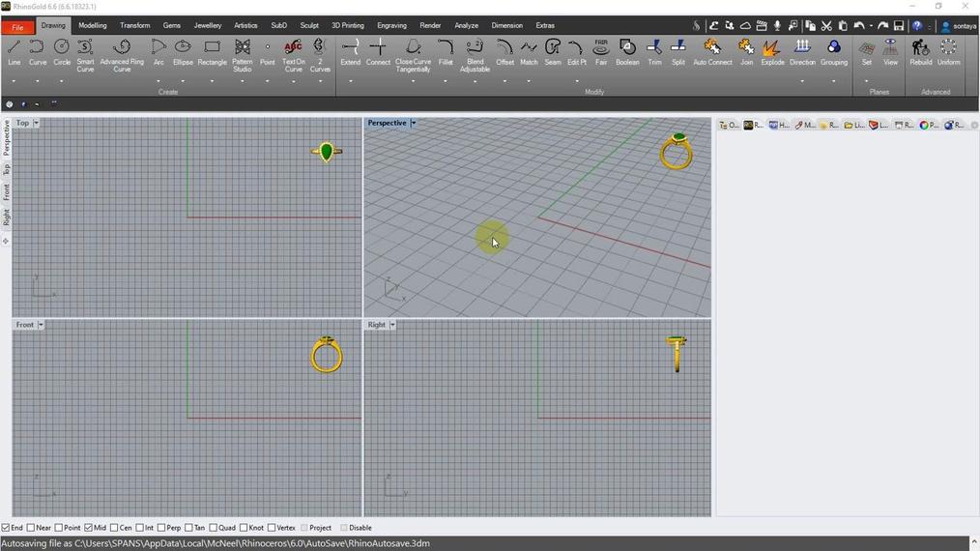
Task: Switch to the Jewellery ribbon tab
Action: [x=208, y=26]
